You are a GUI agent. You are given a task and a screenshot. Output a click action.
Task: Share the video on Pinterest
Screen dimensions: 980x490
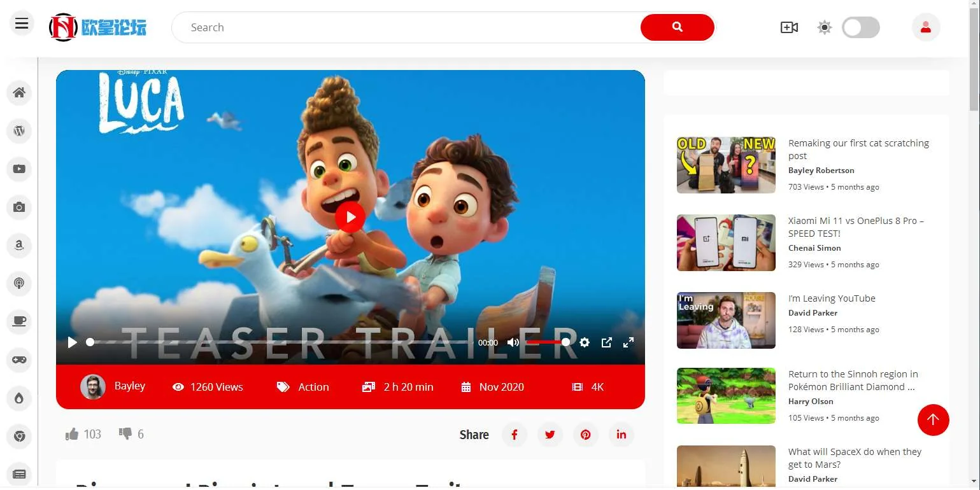(x=585, y=435)
